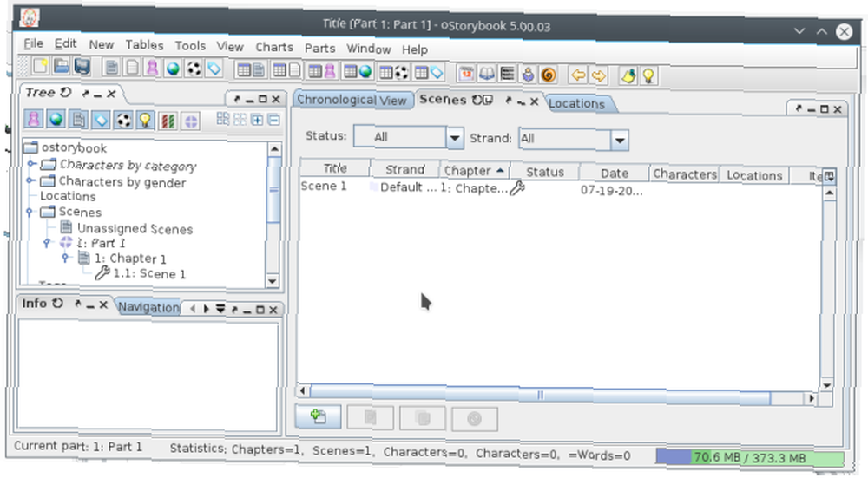Toggle items display in Tree panel toolbar

click(123, 120)
